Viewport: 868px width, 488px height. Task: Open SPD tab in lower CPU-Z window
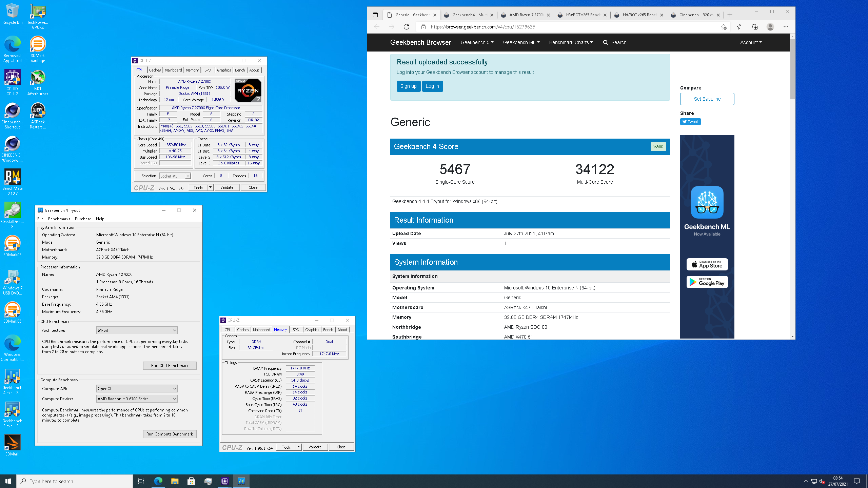[296, 329]
